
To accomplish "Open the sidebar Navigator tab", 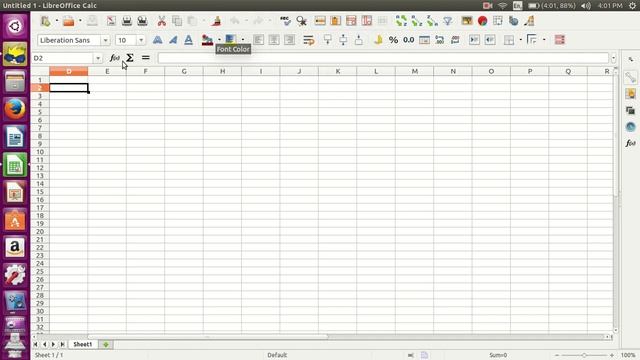I will click(x=631, y=127).
